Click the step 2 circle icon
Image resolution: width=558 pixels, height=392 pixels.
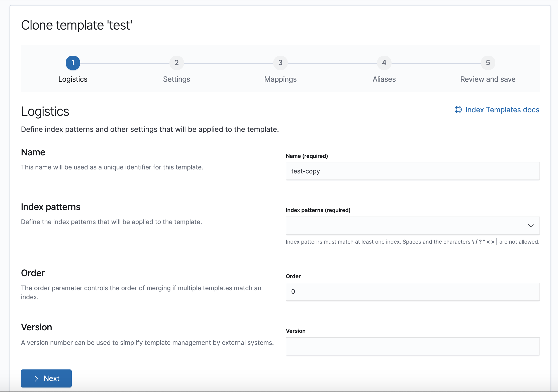(176, 63)
